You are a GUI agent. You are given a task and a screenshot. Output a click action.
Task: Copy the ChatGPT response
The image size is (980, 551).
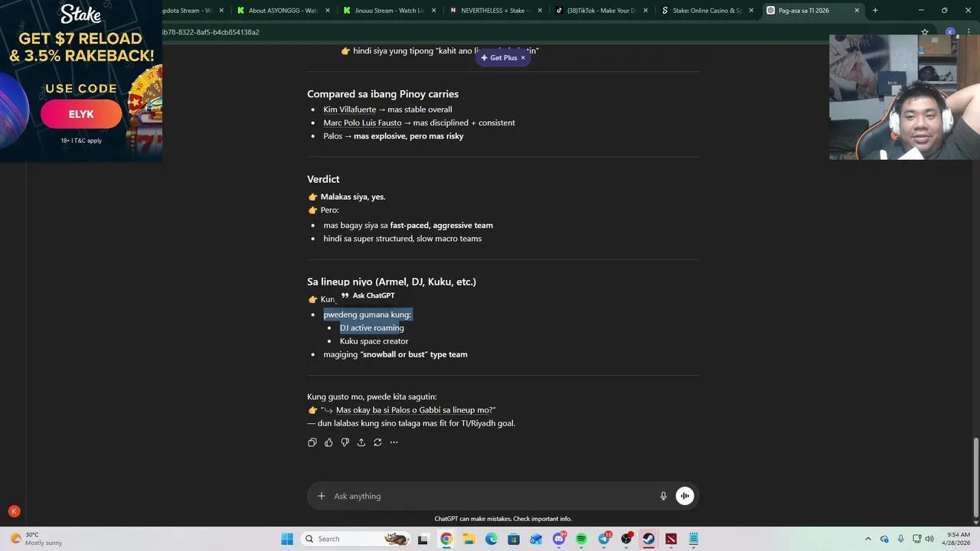coord(312,442)
